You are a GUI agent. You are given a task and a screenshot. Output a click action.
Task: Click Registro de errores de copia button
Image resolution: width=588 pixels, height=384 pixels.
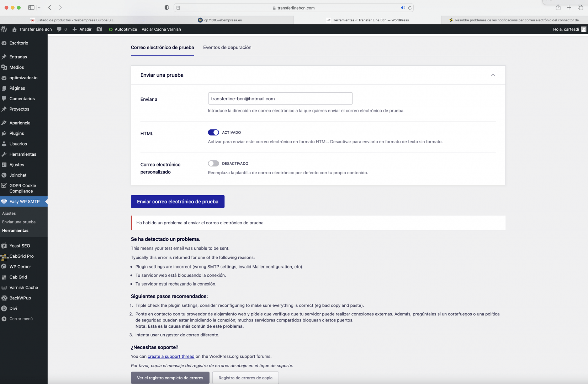tap(245, 378)
